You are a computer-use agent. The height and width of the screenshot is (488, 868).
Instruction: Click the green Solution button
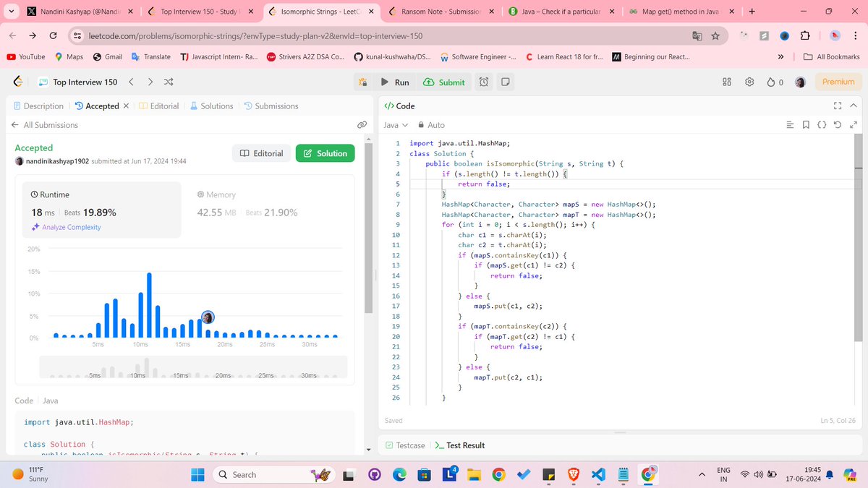[325, 153]
